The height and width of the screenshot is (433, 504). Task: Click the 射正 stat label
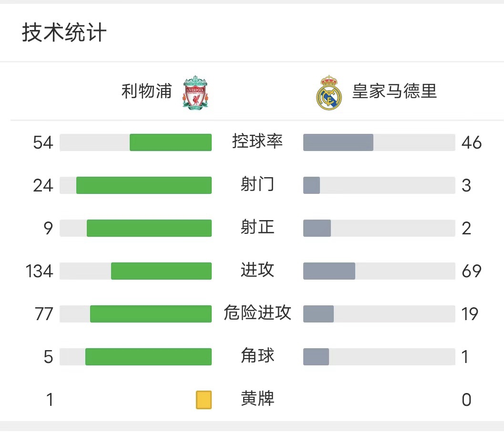click(x=257, y=227)
